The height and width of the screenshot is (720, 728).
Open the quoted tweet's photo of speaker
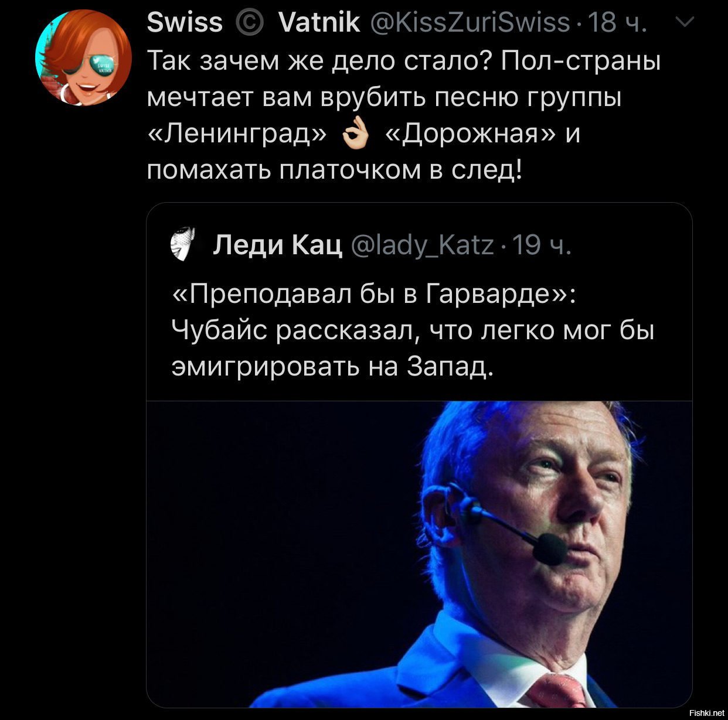[x=419, y=554]
